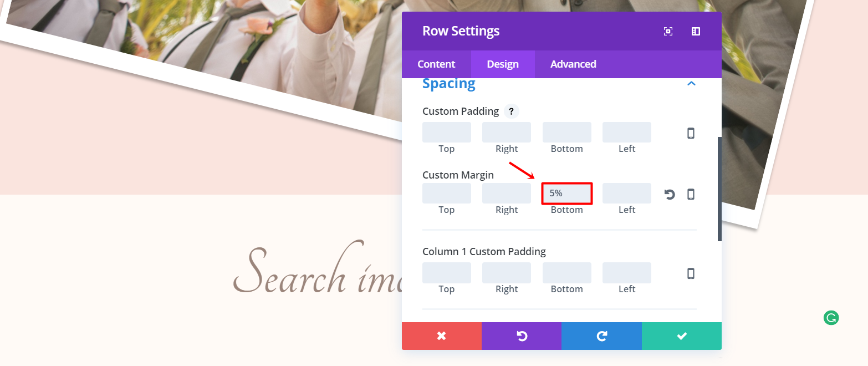Viewport: 868px width, 366px height.
Task: Click the Row Settings panel scrollbar
Action: [719, 189]
